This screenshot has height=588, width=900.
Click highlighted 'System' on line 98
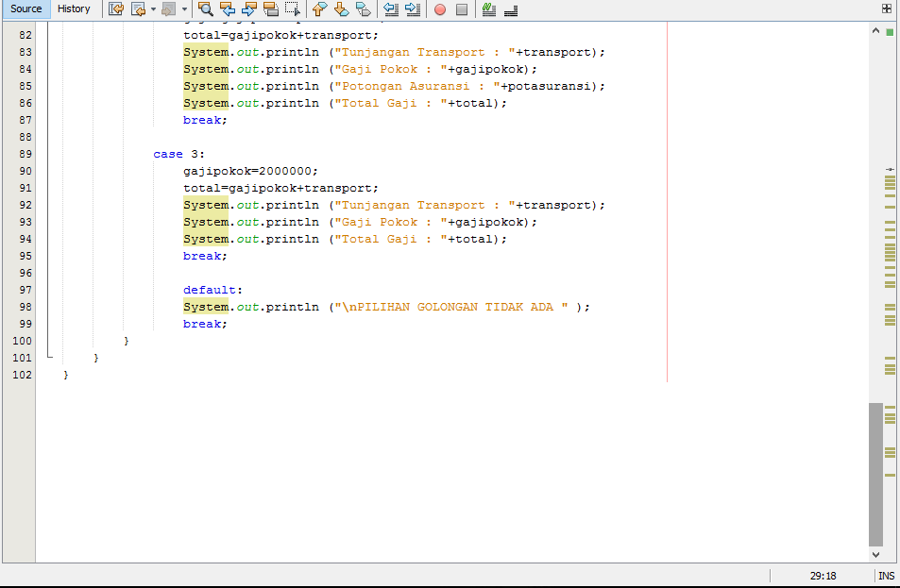point(206,308)
